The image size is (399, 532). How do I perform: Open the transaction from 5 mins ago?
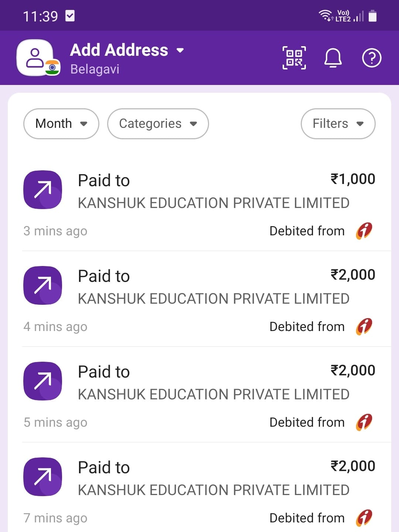(x=214, y=394)
